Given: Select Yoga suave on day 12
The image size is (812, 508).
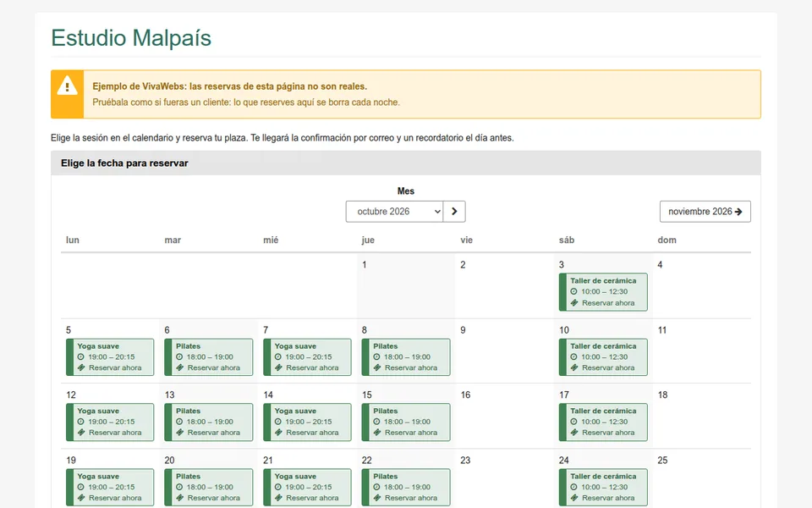Looking at the screenshot, I should 110,422.
